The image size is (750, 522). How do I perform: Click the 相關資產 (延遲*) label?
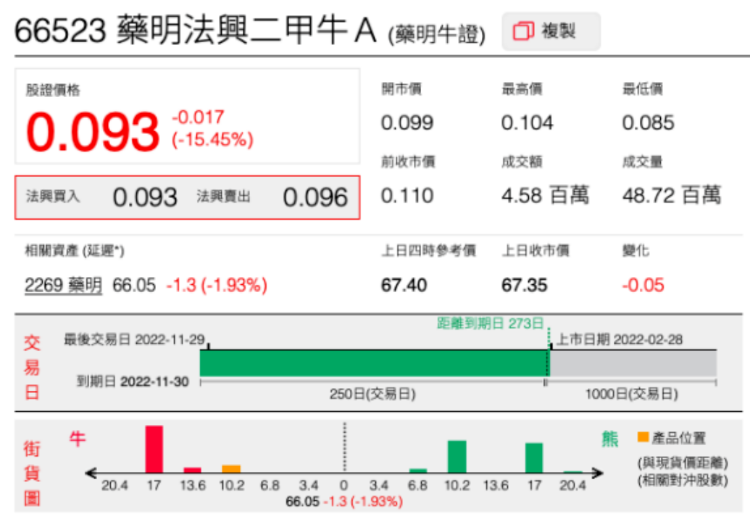tap(75, 251)
